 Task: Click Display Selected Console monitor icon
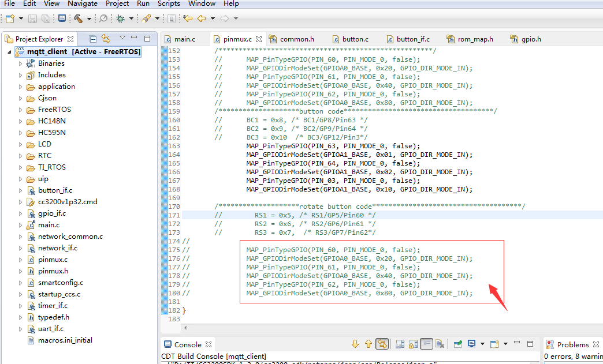point(472,344)
